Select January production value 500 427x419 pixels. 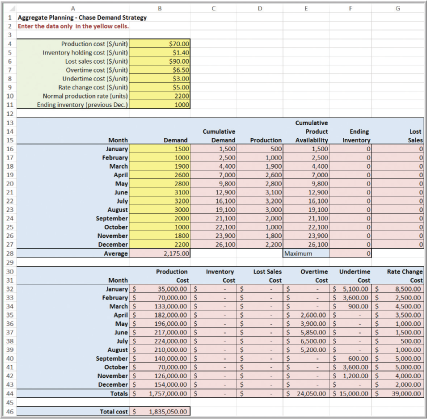click(x=260, y=149)
